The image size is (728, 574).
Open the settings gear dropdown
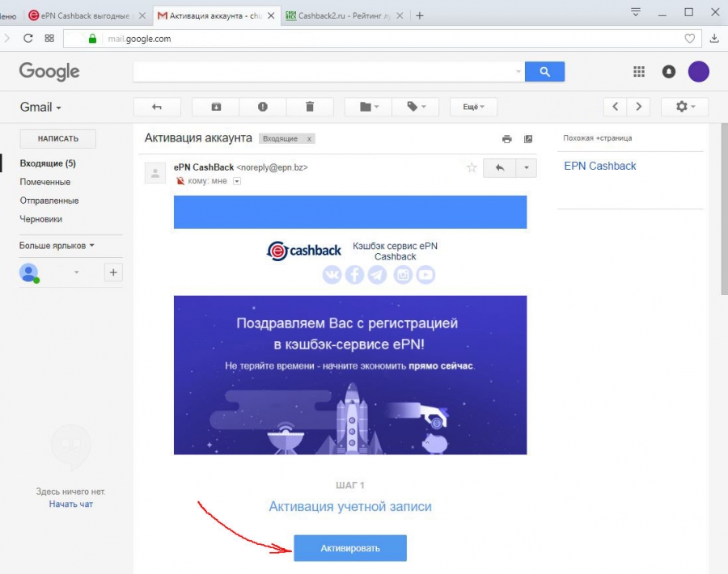click(685, 107)
